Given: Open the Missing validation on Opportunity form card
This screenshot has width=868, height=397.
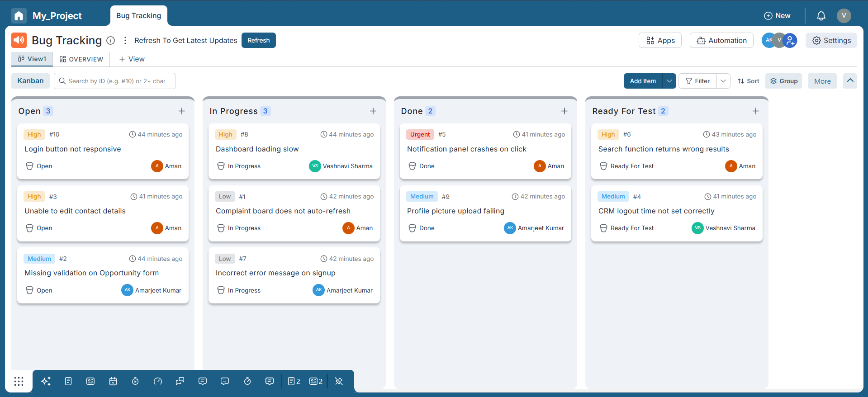Looking at the screenshot, I should click(x=103, y=275).
